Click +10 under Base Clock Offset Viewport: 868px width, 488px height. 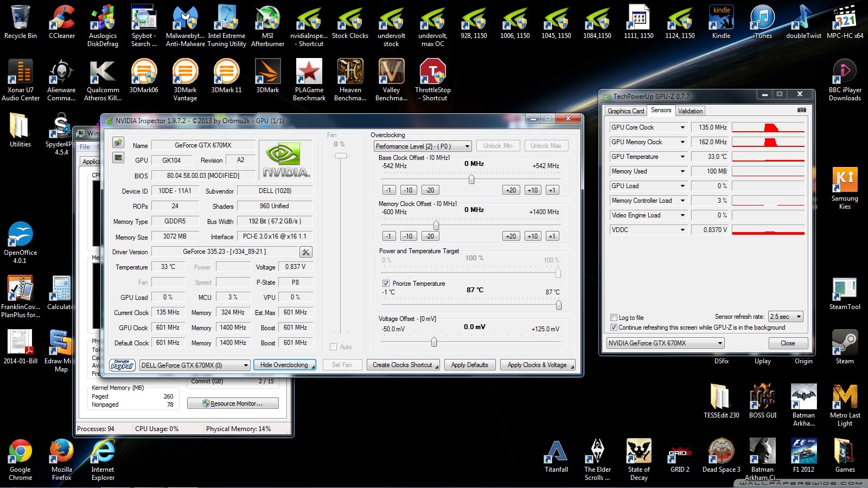coord(533,190)
